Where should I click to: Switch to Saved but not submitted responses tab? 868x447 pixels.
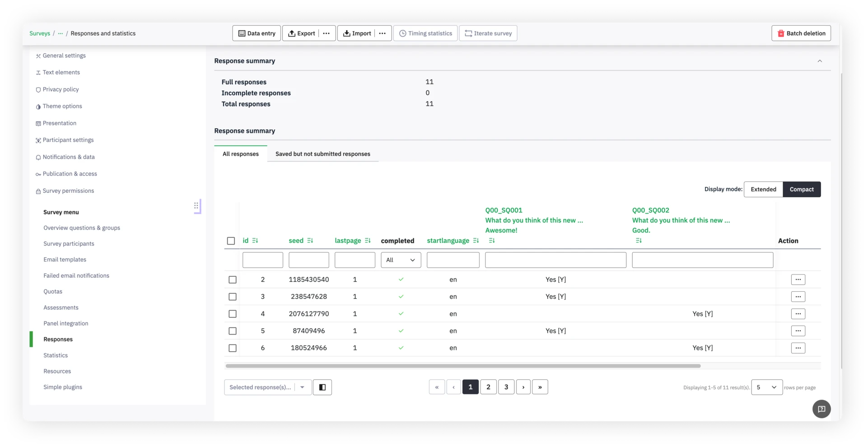click(x=322, y=154)
